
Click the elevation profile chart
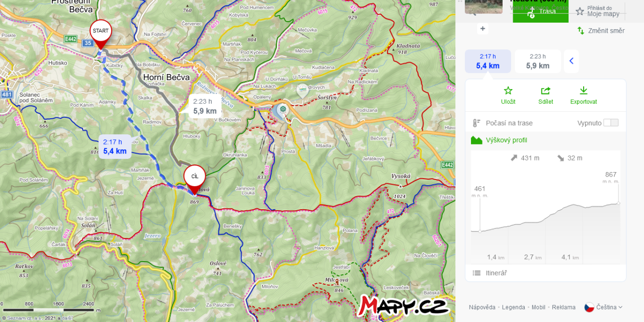click(x=546, y=206)
